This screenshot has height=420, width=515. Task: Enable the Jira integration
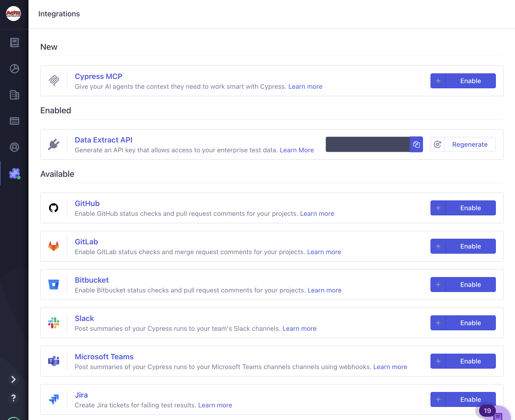pos(463,399)
